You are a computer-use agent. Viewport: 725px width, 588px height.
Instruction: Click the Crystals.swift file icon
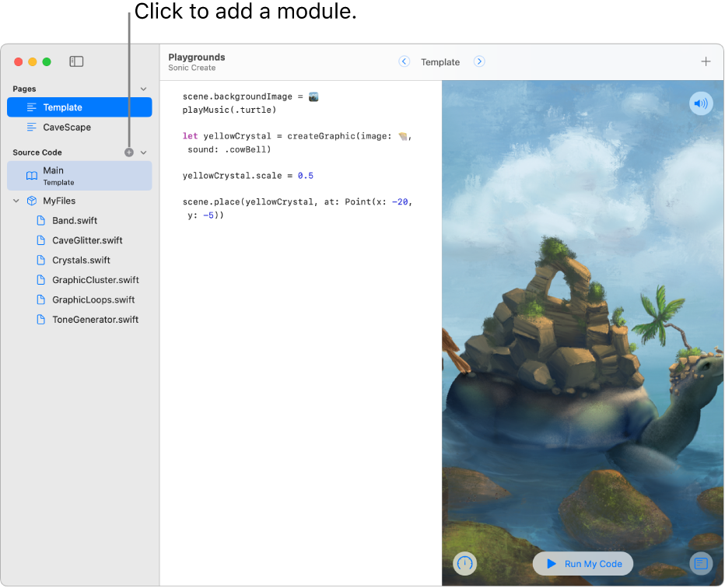coord(40,261)
